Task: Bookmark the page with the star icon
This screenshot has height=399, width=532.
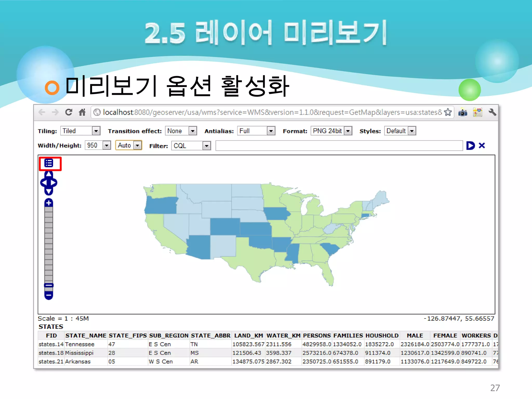Action: click(x=448, y=112)
